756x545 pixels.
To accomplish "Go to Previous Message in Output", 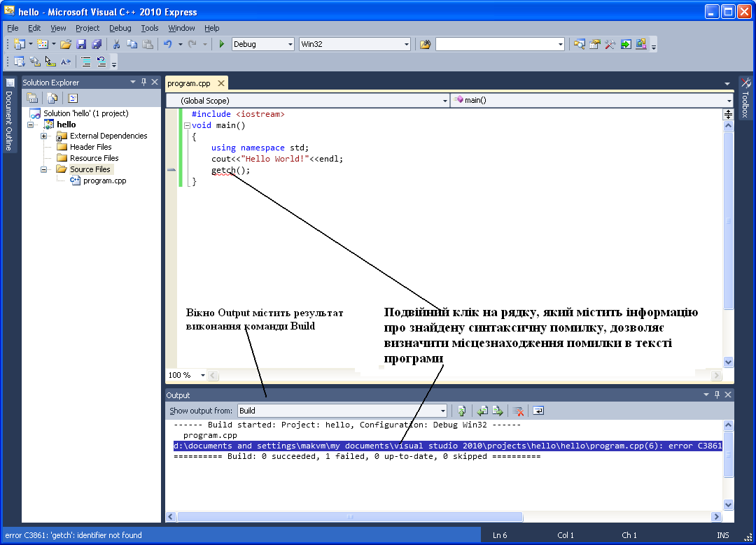I will [x=482, y=411].
